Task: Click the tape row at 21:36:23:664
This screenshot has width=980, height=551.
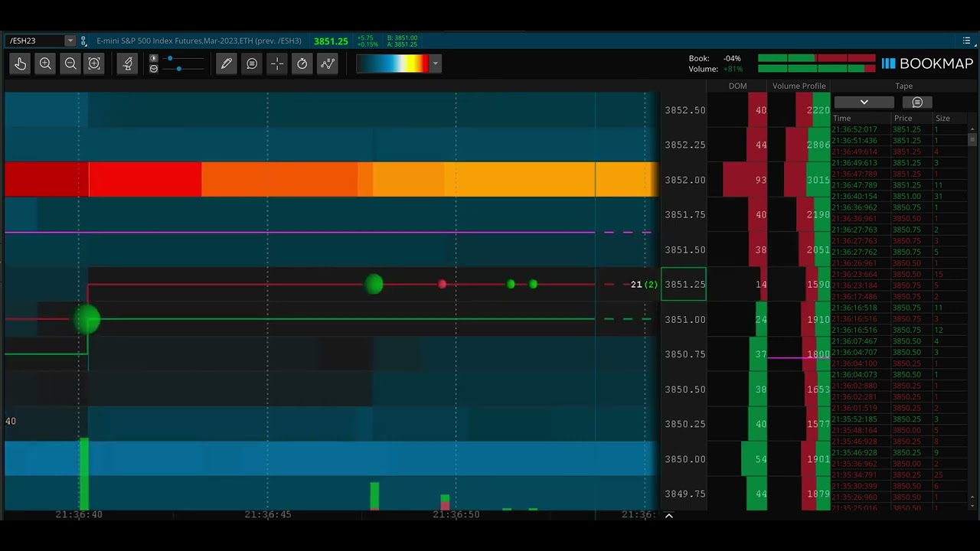Action: [x=900, y=274]
